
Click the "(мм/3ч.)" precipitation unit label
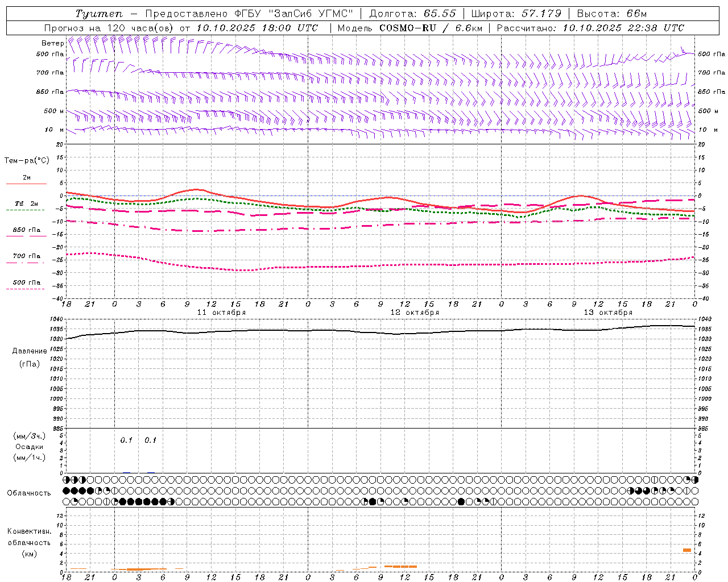(x=29, y=436)
